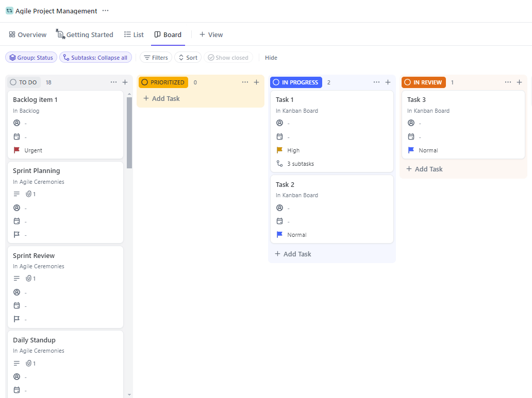Click the TO DO column scrollbar thumb
This screenshot has width=532, height=398.
coord(129,132)
